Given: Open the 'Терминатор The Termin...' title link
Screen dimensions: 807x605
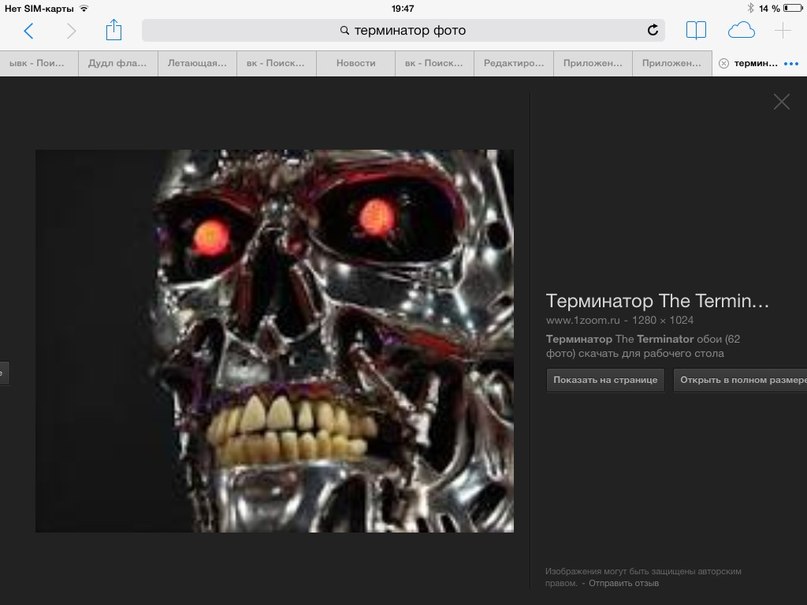Looking at the screenshot, I should click(x=657, y=301).
